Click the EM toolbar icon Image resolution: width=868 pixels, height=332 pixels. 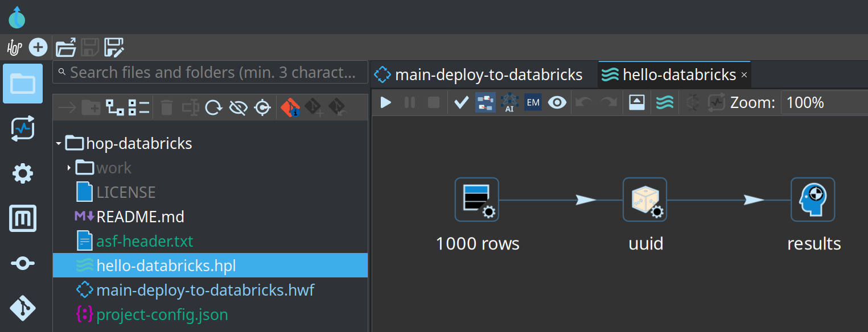point(533,102)
